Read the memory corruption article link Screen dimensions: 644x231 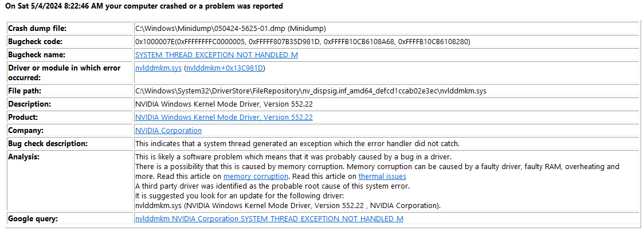point(256,177)
